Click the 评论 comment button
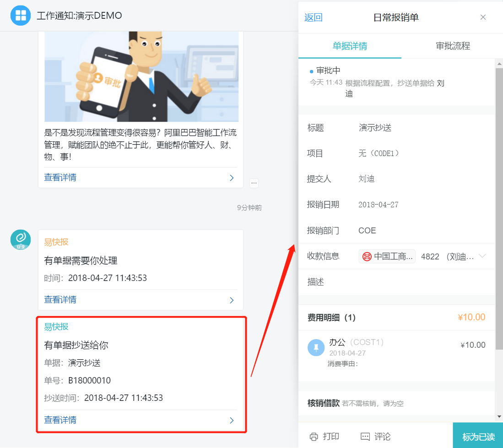The height and width of the screenshot is (448, 503). point(376,437)
